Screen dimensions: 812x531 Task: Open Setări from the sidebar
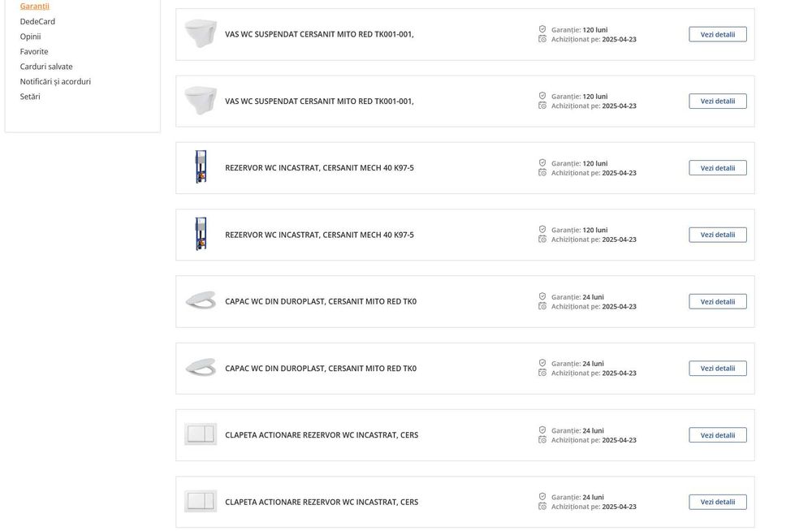(x=30, y=97)
